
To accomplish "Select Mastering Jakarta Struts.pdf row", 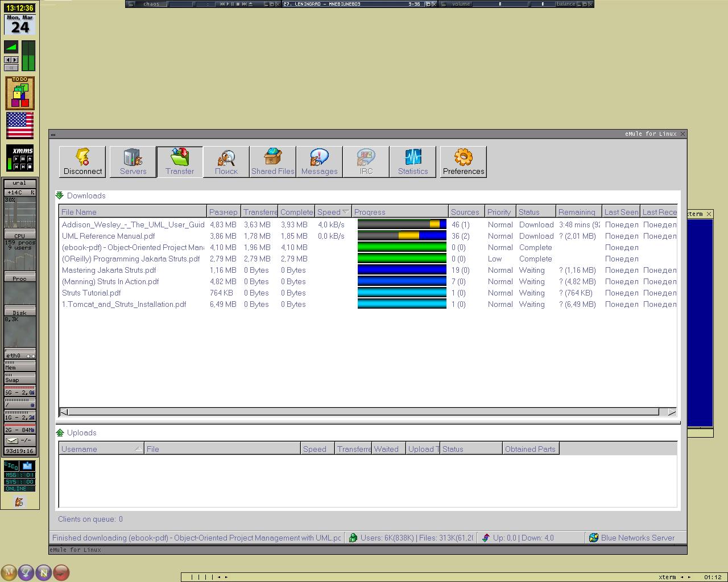I will (368, 270).
